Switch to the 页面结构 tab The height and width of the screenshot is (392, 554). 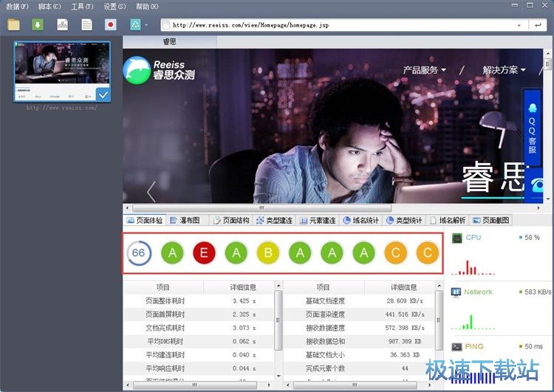[x=231, y=221]
